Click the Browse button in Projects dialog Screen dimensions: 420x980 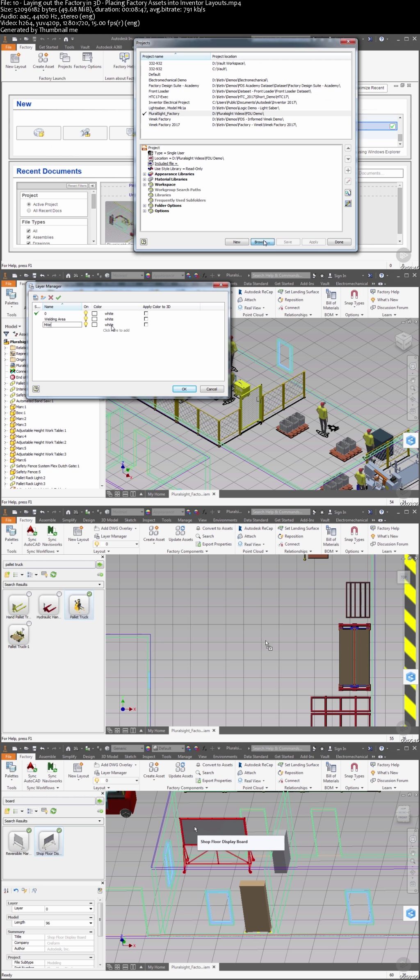coord(262,242)
